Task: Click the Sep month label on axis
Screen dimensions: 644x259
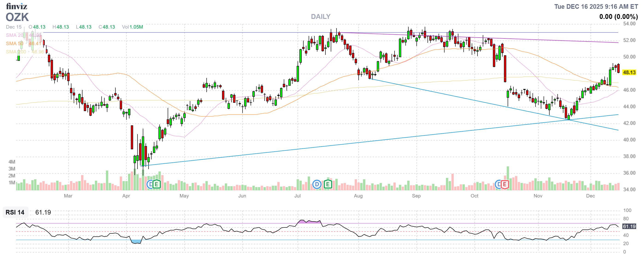Action: pos(416,196)
